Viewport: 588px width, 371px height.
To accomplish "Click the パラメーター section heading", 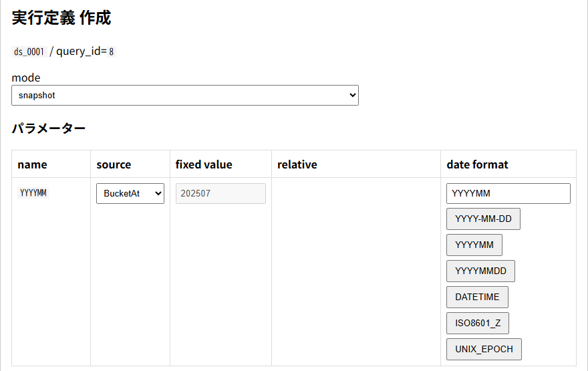I will pyautogui.click(x=48, y=128).
